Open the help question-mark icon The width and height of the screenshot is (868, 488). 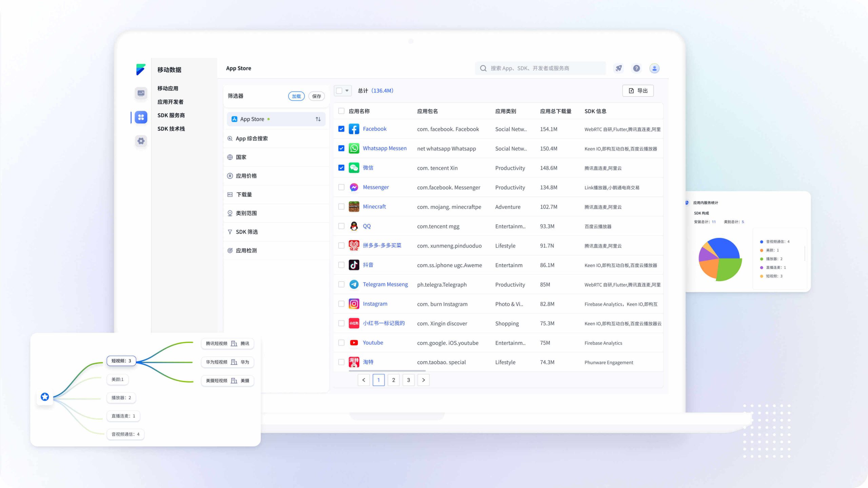point(637,68)
